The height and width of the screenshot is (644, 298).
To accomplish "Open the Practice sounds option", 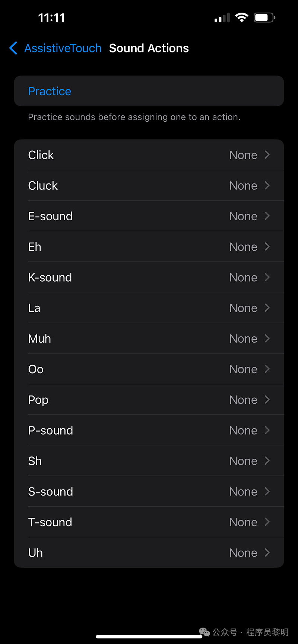I will [x=149, y=91].
